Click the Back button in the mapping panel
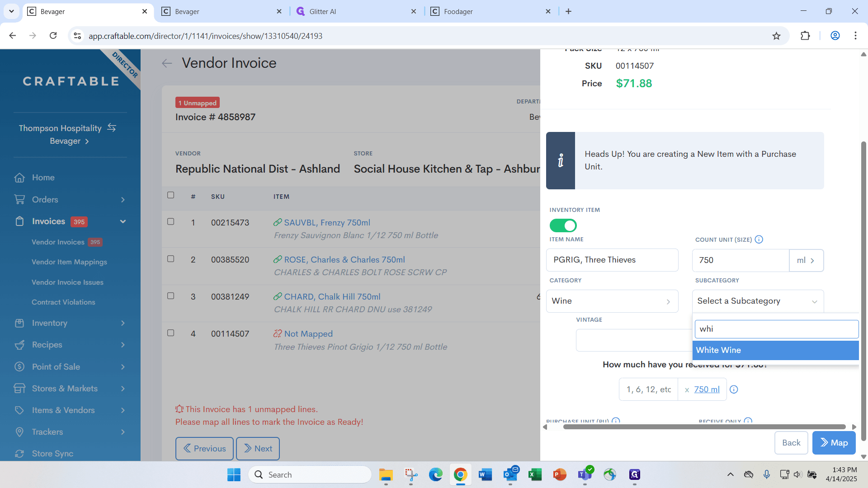Screen dimensions: 868x488 coord(791,443)
